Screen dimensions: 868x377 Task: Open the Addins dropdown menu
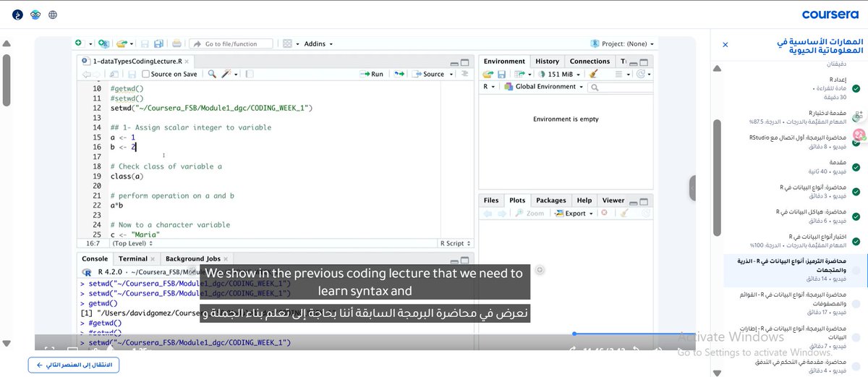[318, 43]
